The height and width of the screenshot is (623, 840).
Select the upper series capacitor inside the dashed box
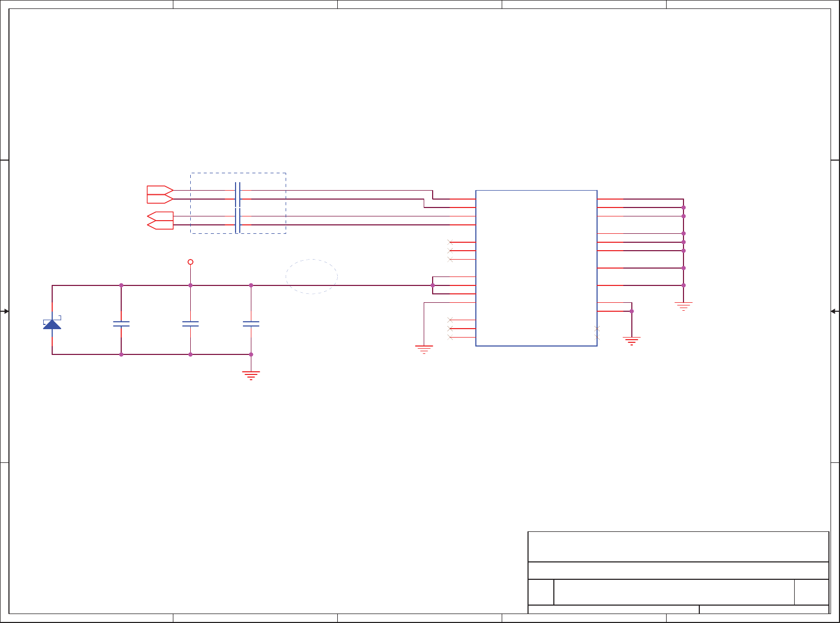[238, 194]
